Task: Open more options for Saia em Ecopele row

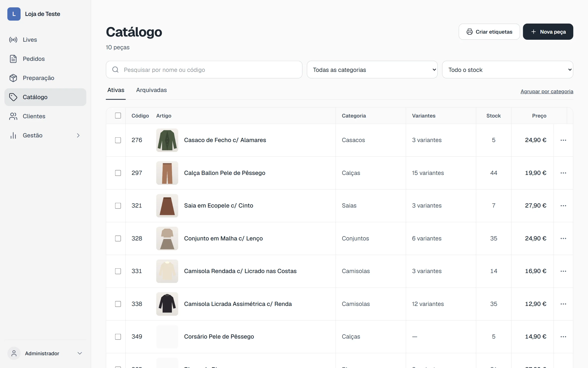Action: click(x=563, y=206)
